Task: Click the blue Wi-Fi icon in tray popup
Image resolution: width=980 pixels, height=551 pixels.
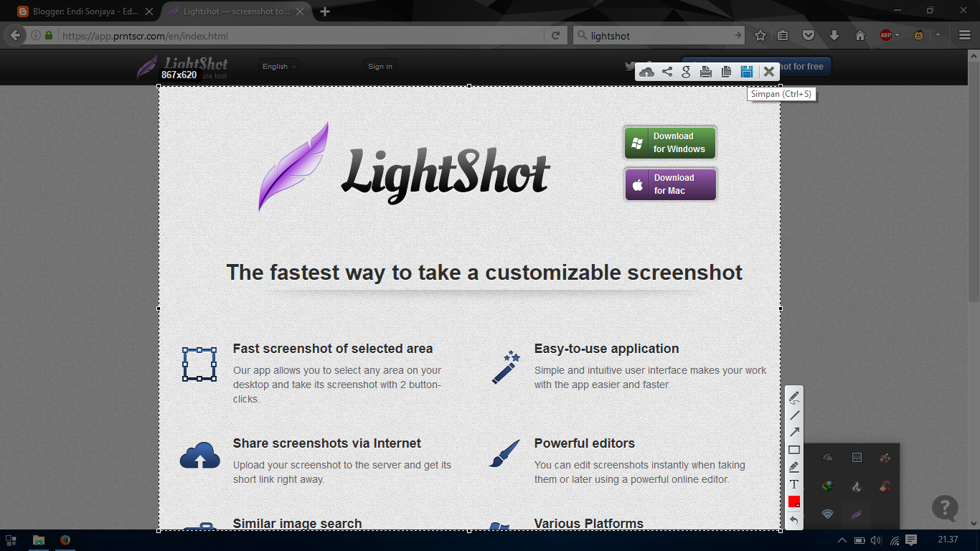Action: coord(828,514)
